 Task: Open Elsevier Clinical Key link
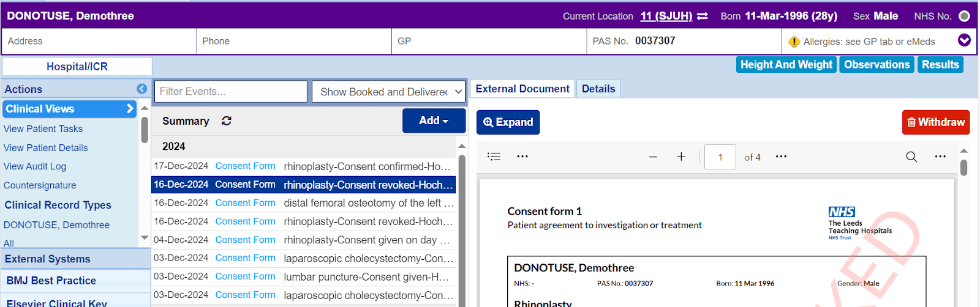[56, 303]
